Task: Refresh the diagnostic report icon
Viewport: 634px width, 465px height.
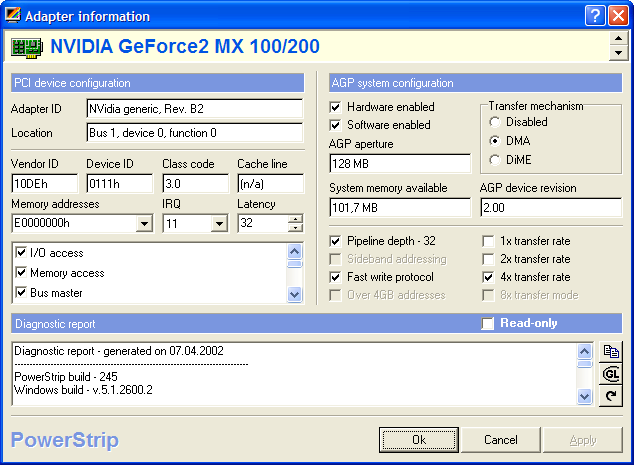Action: tap(611, 396)
